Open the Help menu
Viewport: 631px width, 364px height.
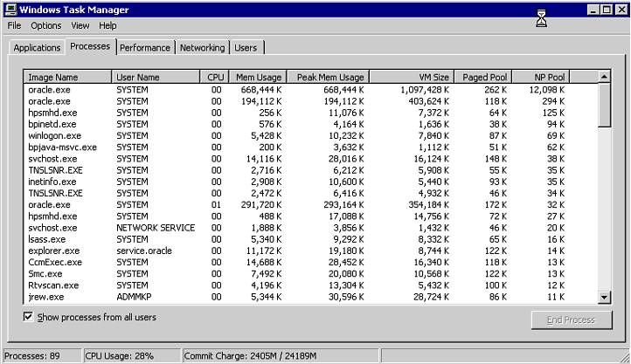pos(107,25)
